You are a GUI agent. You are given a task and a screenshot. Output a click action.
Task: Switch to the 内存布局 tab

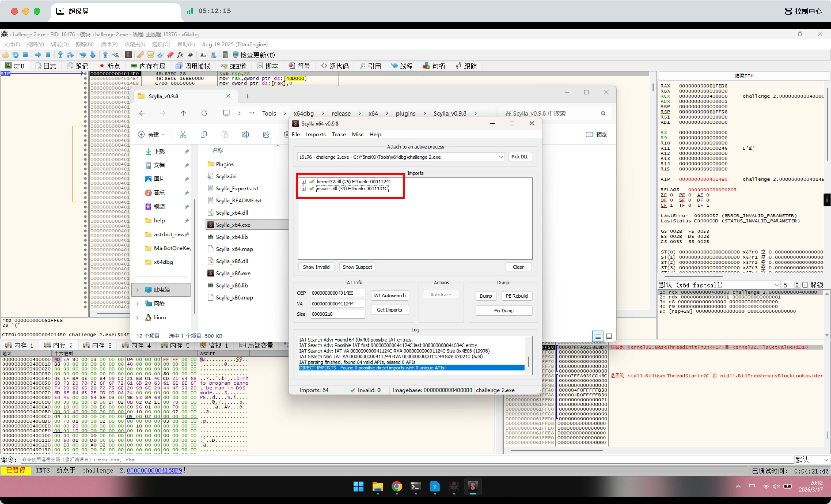[148, 66]
